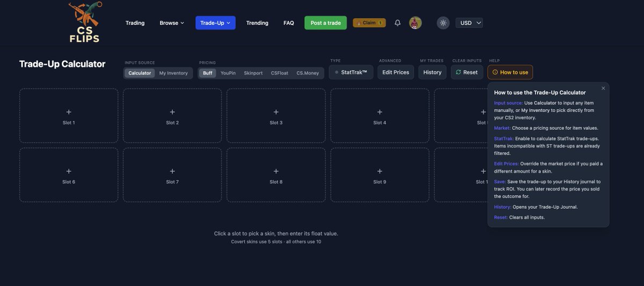This screenshot has height=286, width=644.
Task: Click the Slot 1 label
Action: [69, 123]
